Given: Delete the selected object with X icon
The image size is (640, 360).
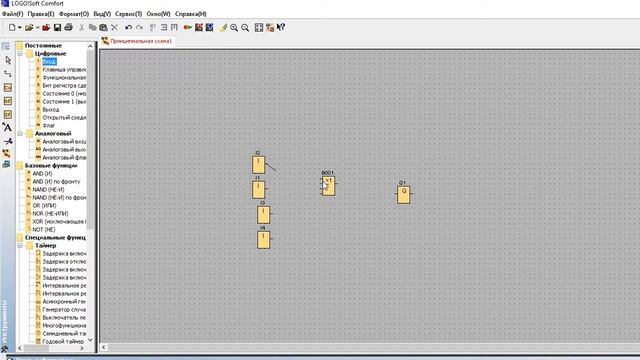Looking at the screenshot, I should (114, 27).
